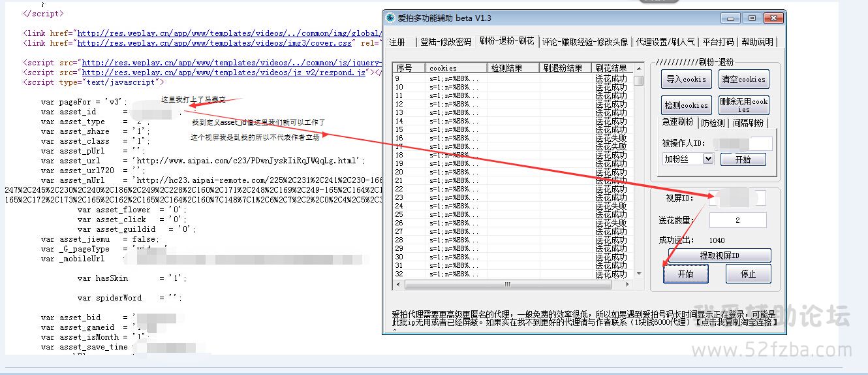This screenshot has height=375, width=868.
Task: Click the 开始 button left of 停止
Action: click(x=685, y=274)
